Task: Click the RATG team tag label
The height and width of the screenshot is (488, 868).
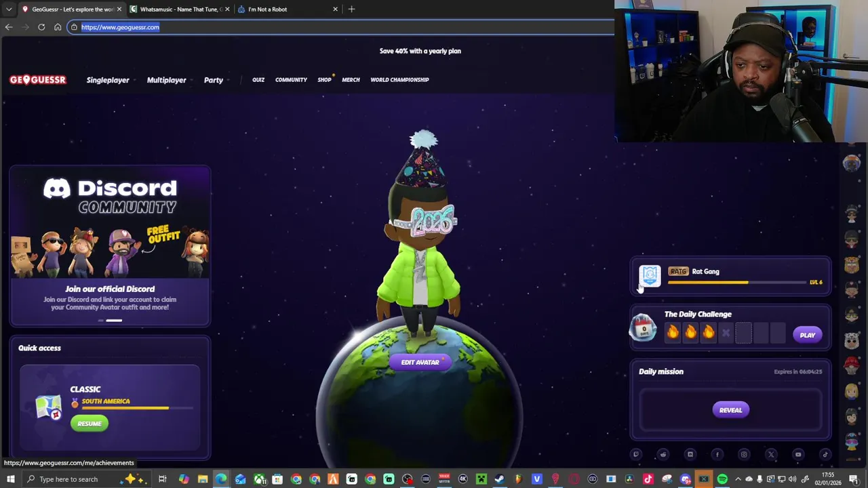Action: point(678,272)
